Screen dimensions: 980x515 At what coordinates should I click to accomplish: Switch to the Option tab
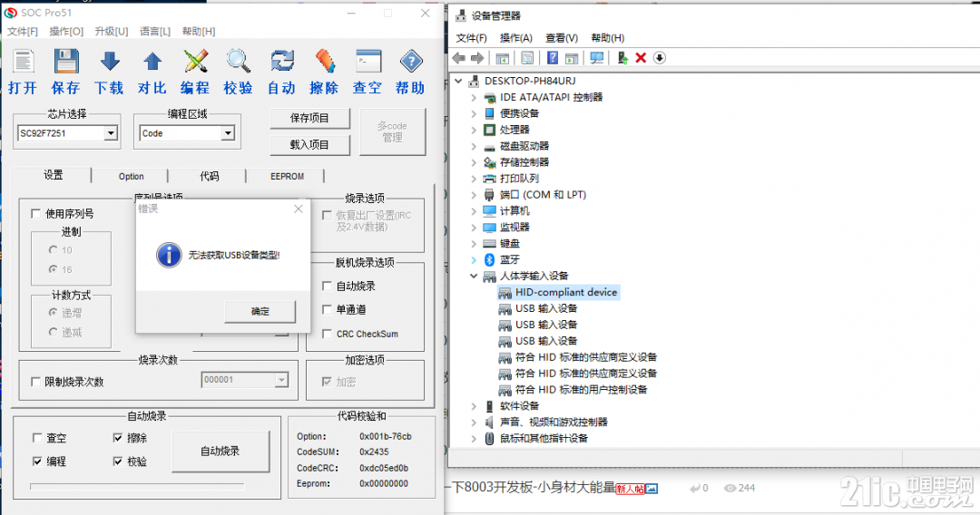click(x=132, y=176)
